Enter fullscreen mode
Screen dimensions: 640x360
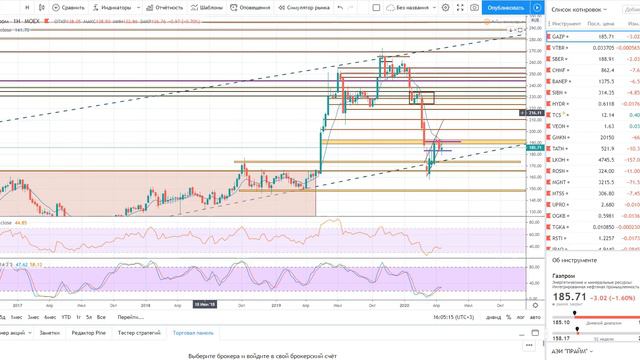[x=460, y=7]
